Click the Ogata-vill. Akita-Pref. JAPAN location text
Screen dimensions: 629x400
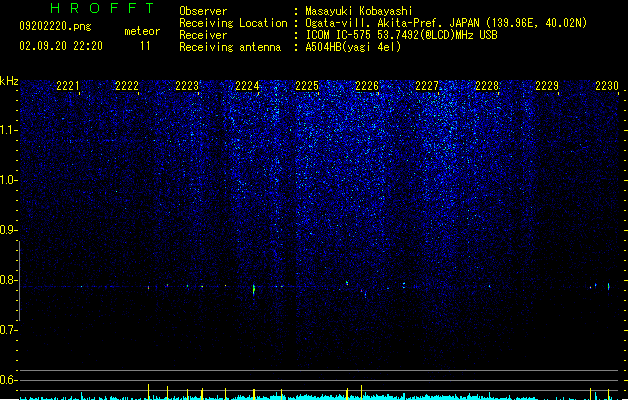(x=446, y=23)
